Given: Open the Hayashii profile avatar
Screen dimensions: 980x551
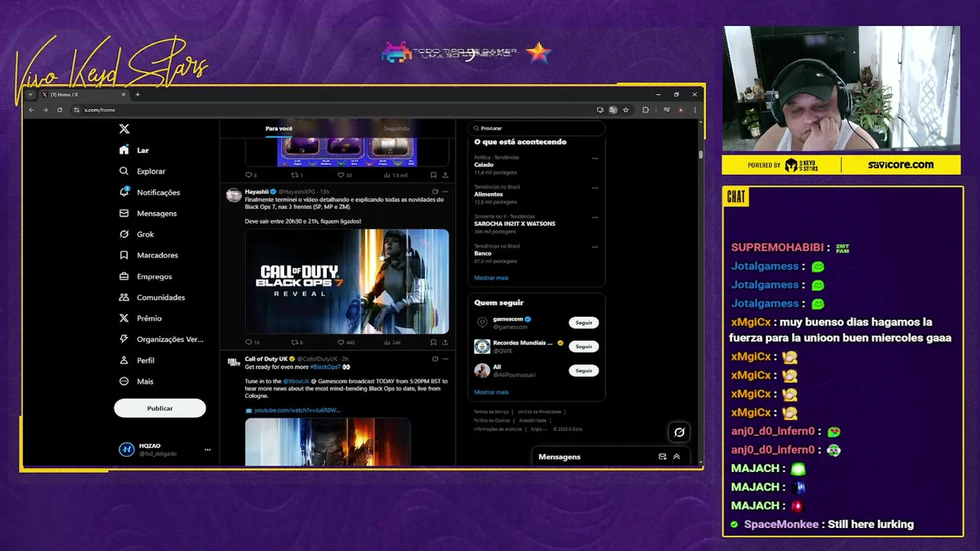Looking at the screenshot, I should (x=234, y=195).
